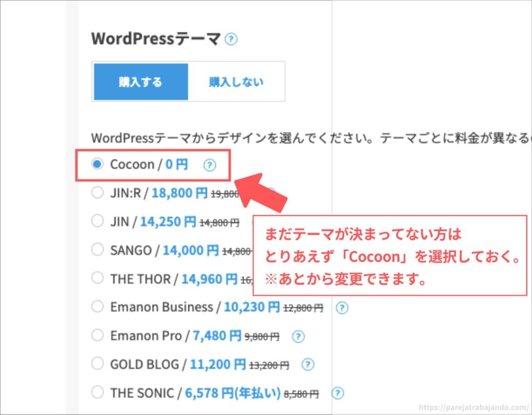Click the WordPressテーマ heading
This screenshot has height=415, width=532.
156,39
